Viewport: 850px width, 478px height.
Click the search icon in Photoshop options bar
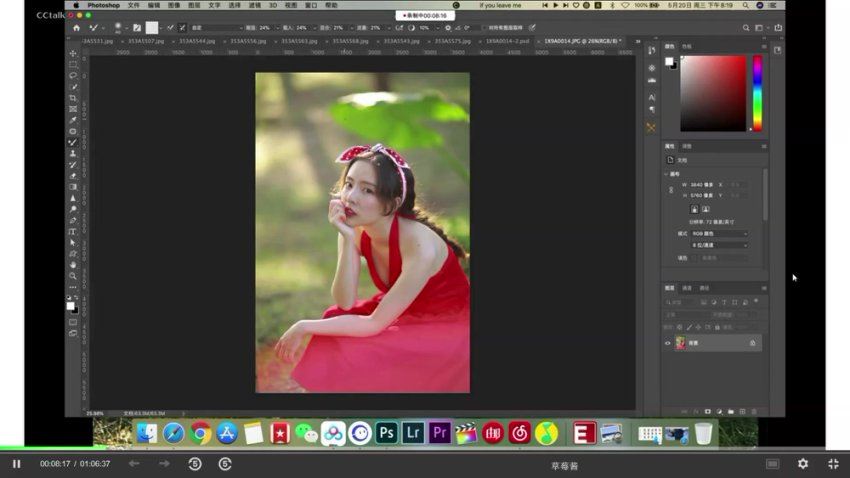tap(746, 28)
